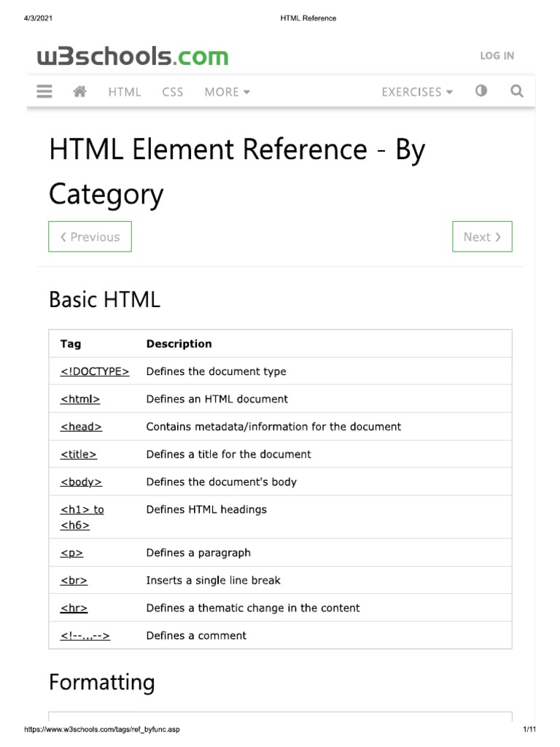
Task: Open the comment tag <!--...--> link
Action: [x=85, y=636]
